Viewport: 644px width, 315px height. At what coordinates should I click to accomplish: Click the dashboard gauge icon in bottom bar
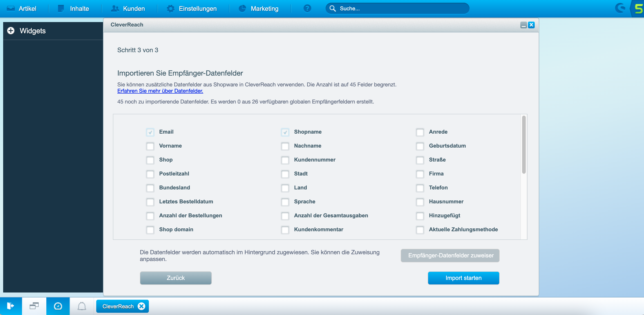tap(58, 306)
